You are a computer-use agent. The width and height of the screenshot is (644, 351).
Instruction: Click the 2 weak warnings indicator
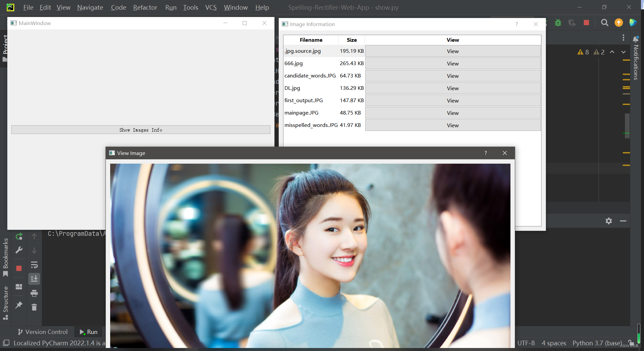[599, 52]
